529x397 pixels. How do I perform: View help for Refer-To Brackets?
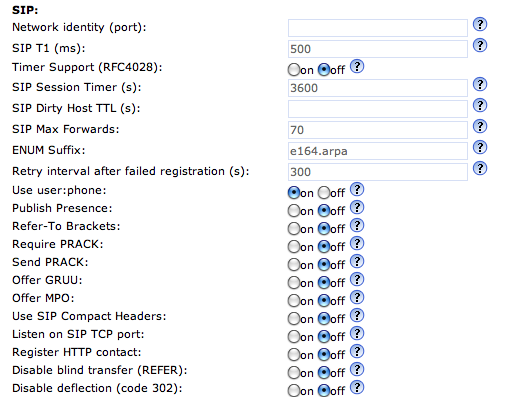coord(357,225)
